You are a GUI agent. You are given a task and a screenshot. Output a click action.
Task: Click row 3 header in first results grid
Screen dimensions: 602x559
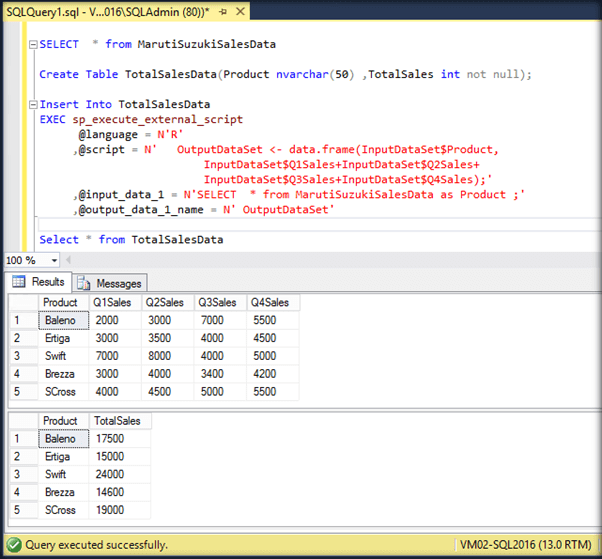pyautogui.click(x=22, y=356)
